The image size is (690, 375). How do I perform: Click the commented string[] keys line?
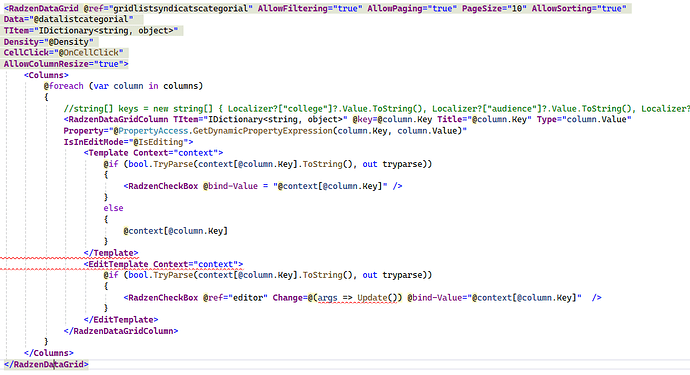coord(376,109)
